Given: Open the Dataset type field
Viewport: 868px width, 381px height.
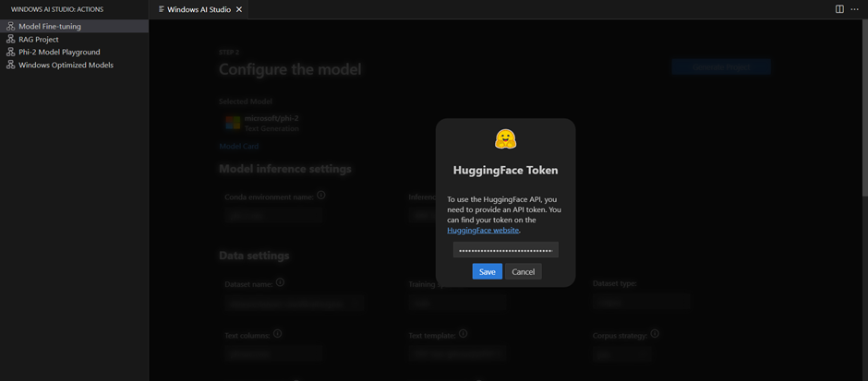Looking at the screenshot, I should [x=641, y=303].
